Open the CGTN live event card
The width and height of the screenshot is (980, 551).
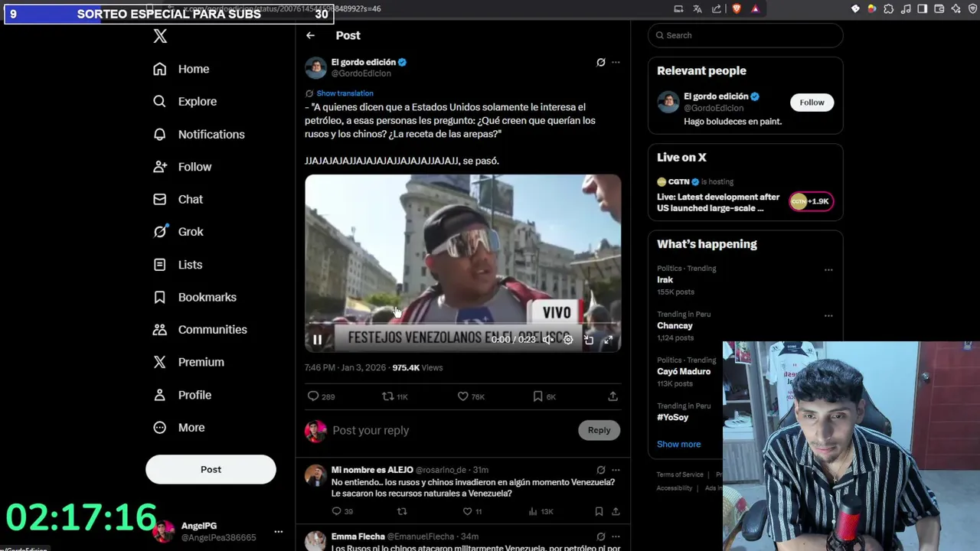click(745, 194)
